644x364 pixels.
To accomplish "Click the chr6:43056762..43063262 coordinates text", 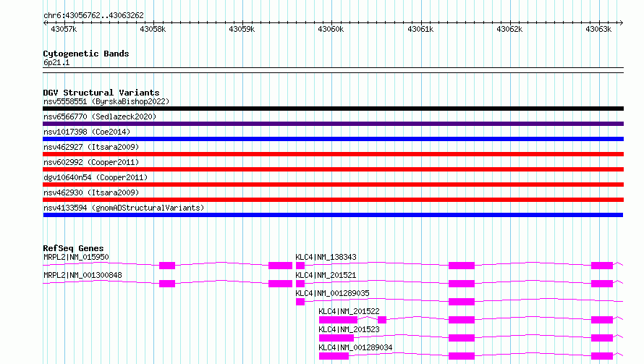I will pyautogui.click(x=93, y=16).
